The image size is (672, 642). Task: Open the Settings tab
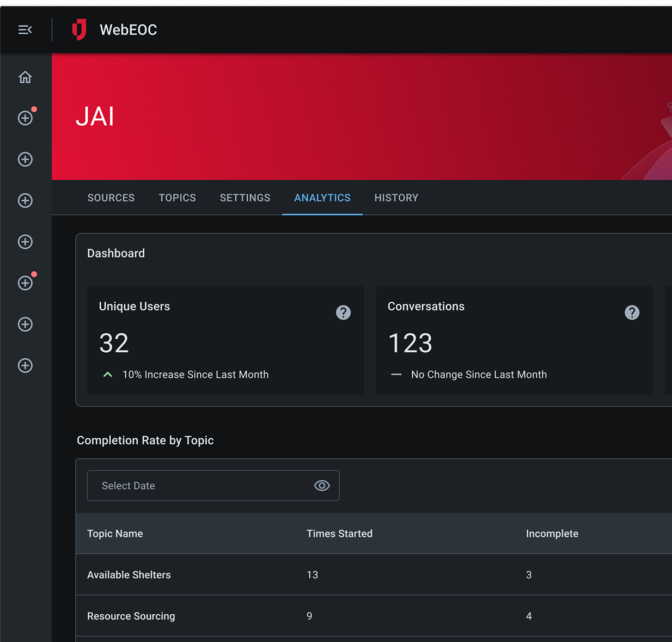tap(245, 198)
